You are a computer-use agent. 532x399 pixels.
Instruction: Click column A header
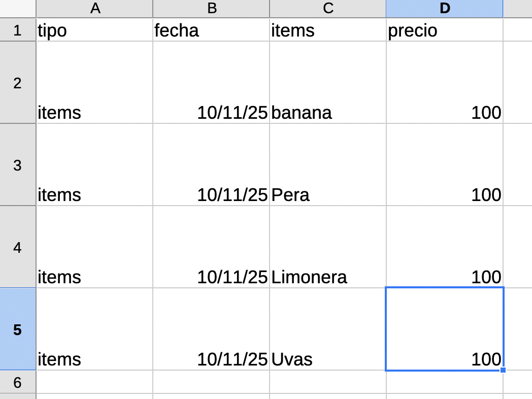coord(94,9)
